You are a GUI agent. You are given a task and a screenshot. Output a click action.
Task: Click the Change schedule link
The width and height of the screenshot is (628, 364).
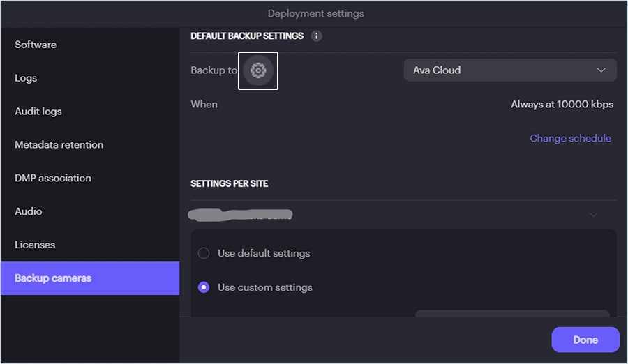(570, 138)
